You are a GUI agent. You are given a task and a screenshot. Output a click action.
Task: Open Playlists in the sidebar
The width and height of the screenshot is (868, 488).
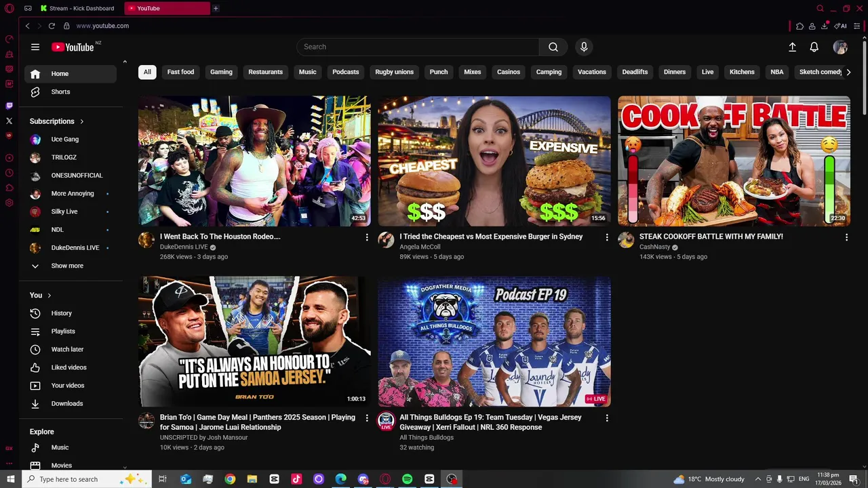pyautogui.click(x=71, y=331)
